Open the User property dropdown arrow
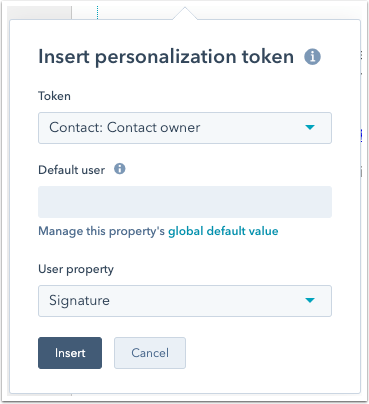369x404 pixels. click(310, 300)
